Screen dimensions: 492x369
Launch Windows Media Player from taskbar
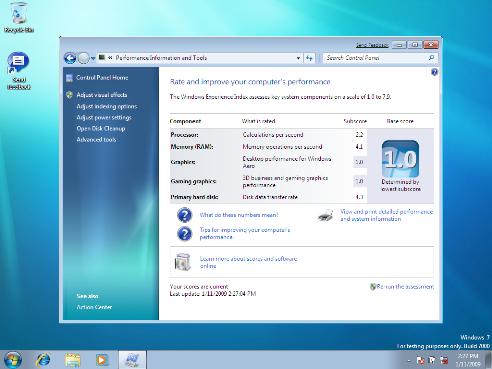pyautogui.click(x=102, y=360)
